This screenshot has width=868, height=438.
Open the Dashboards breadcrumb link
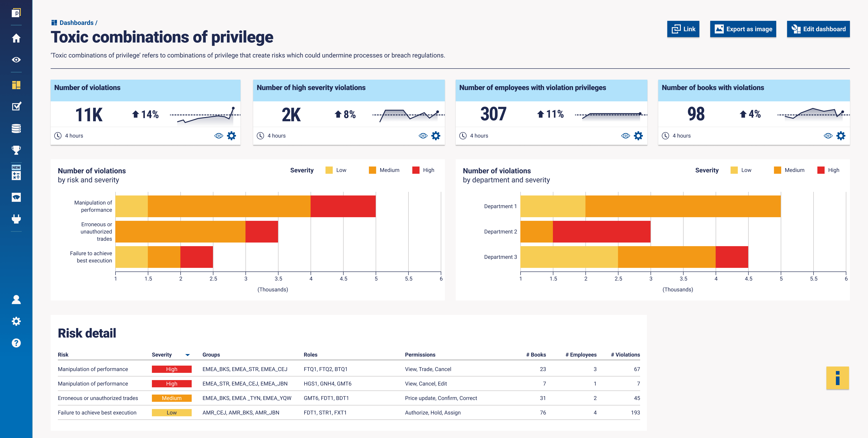click(76, 23)
